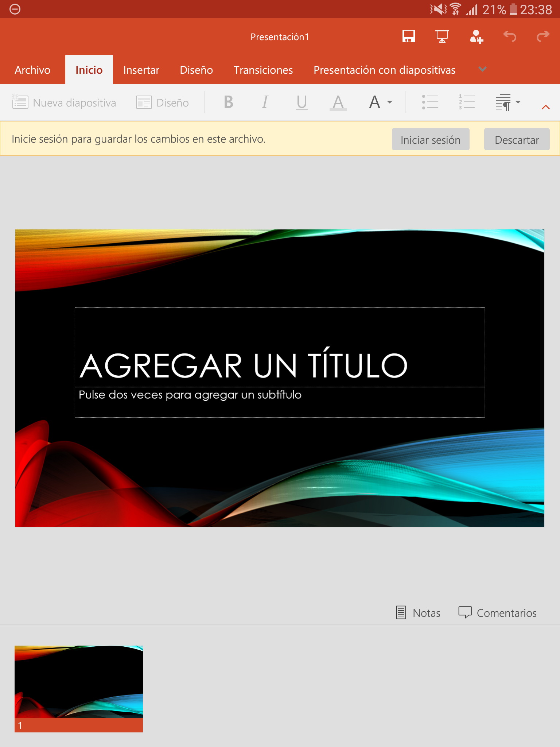Screen dimensions: 560x747
Task: Collapse the ribbon with the red chevron
Action: (545, 107)
